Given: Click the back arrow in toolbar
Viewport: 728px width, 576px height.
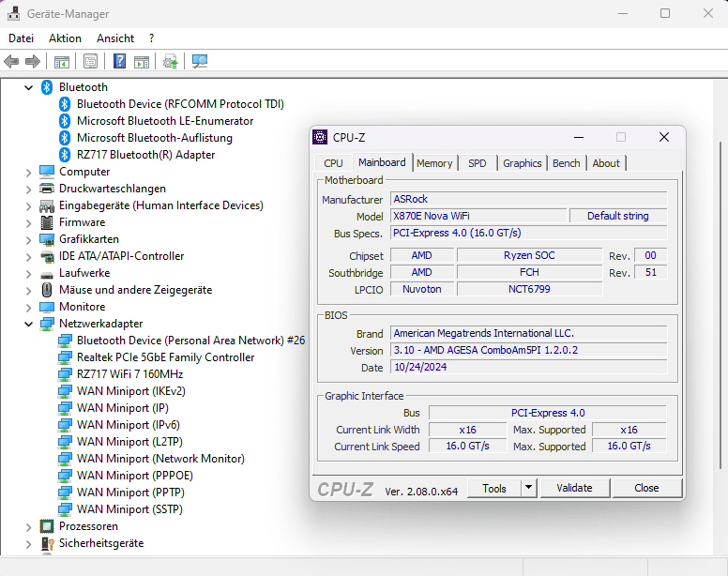Looking at the screenshot, I should coord(11,62).
